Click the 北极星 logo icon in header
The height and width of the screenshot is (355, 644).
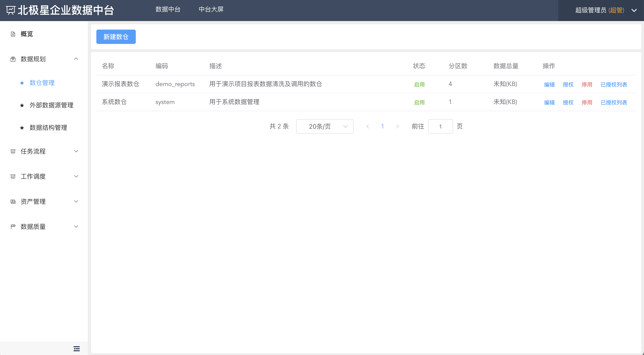point(11,10)
